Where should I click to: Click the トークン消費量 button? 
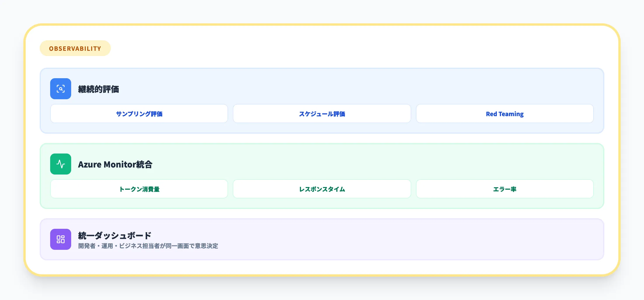tap(139, 189)
